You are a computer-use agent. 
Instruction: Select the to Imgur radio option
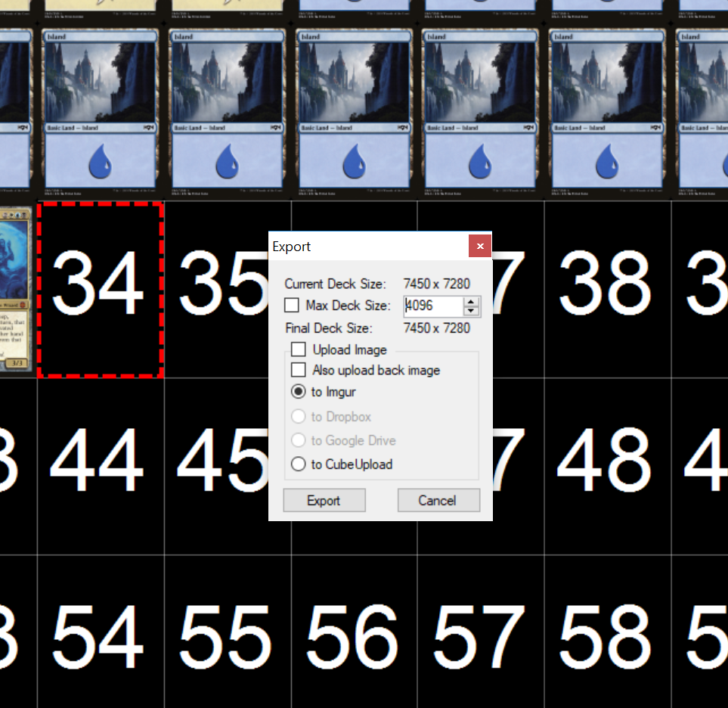[298, 392]
